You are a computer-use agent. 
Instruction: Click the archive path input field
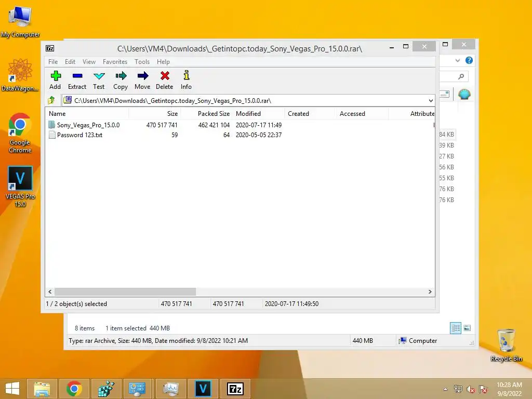click(248, 100)
